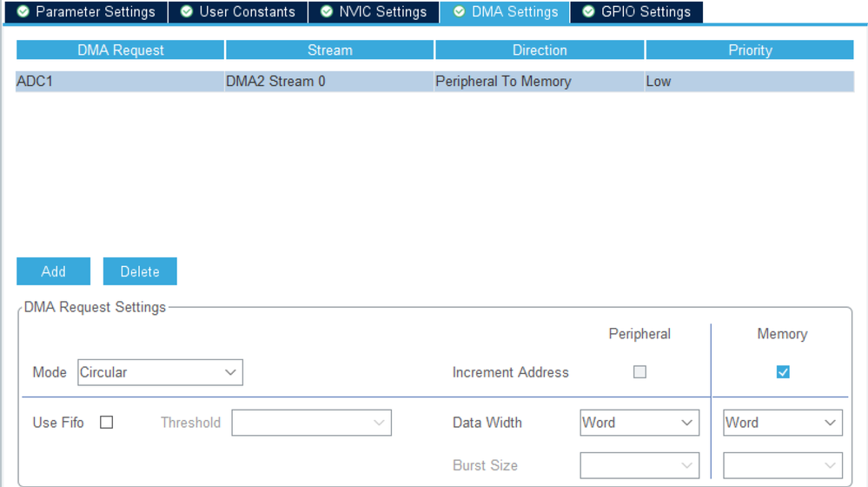Enable Peripheral Increment Address checkbox
868x487 pixels.
pyautogui.click(x=639, y=371)
